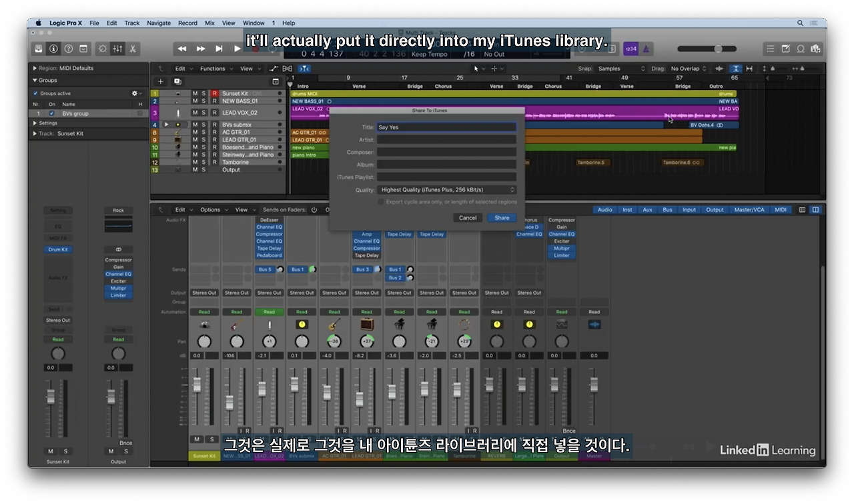This screenshot has height=504, width=854.
Task: Solo the Output track
Action: pyautogui.click(x=203, y=169)
